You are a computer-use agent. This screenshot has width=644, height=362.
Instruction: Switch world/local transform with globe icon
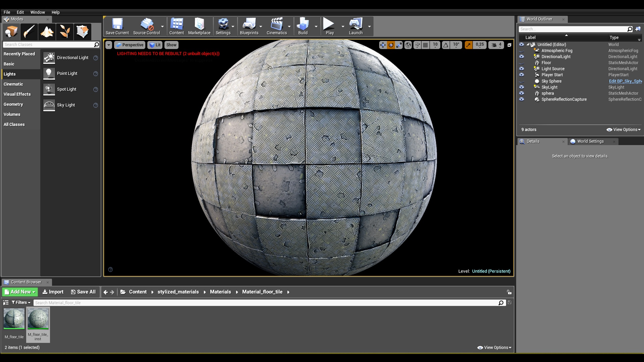tap(408, 45)
